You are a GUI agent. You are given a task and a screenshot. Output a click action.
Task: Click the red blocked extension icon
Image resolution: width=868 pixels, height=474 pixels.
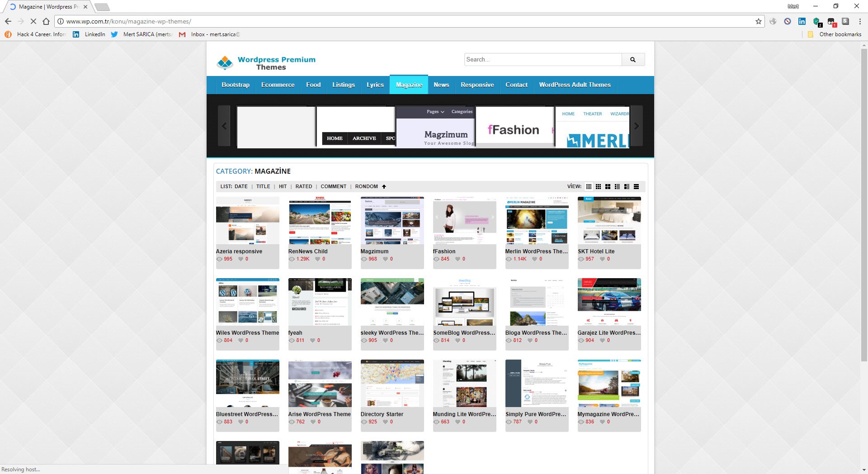[x=788, y=21]
